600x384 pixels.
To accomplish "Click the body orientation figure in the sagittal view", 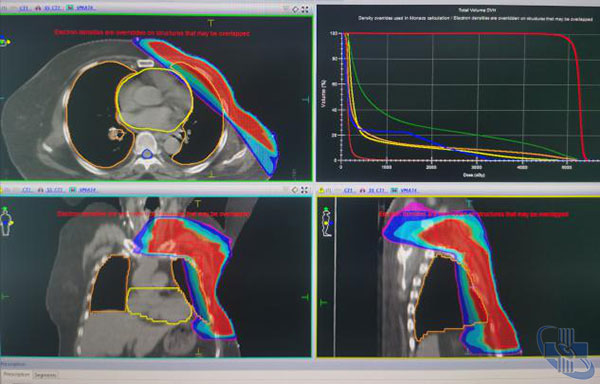I will pyautogui.click(x=327, y=221).
